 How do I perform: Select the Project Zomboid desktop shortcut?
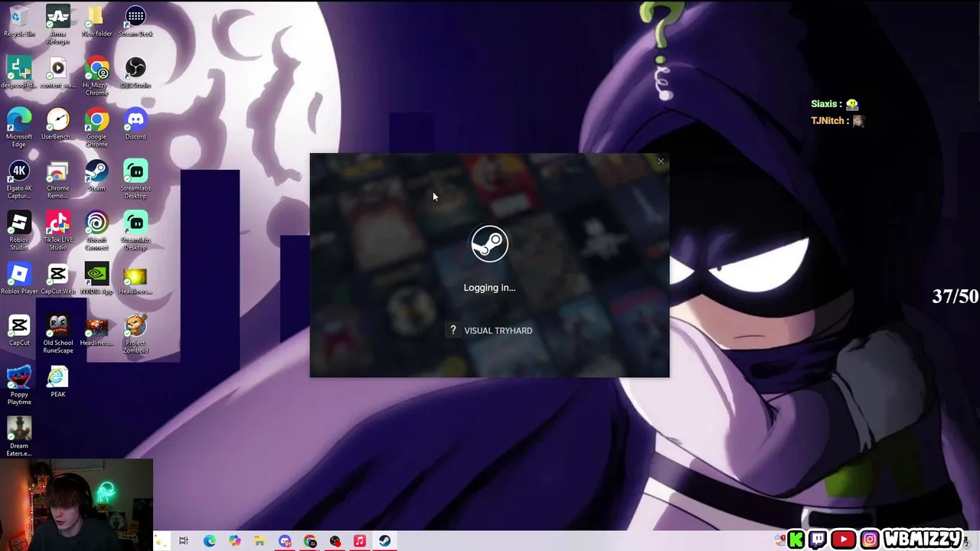coord(136,334)
